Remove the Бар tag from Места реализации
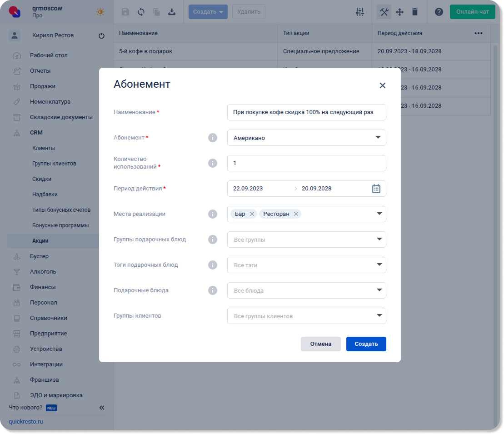The width and height of the screenshot is (504, 434). [x=252, y=214]
